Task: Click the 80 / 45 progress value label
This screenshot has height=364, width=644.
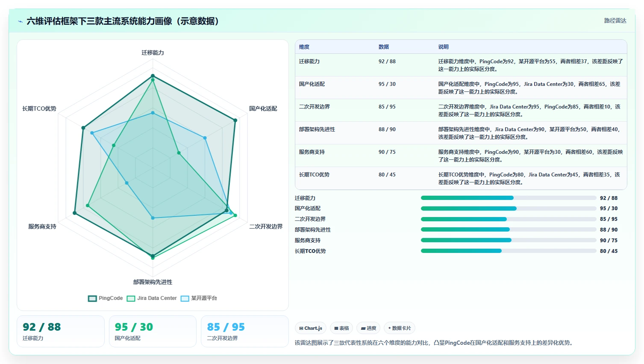Action: coord(609,251)
